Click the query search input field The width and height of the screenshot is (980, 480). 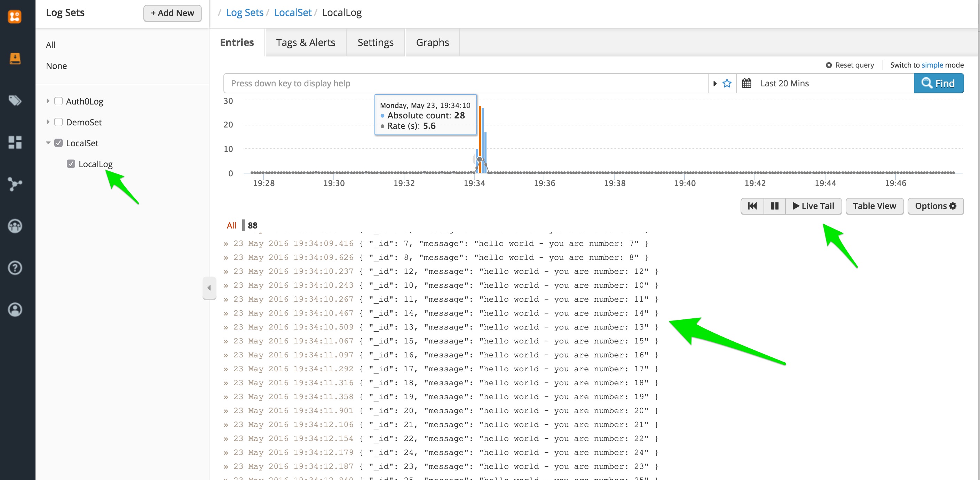pos(465,83)
